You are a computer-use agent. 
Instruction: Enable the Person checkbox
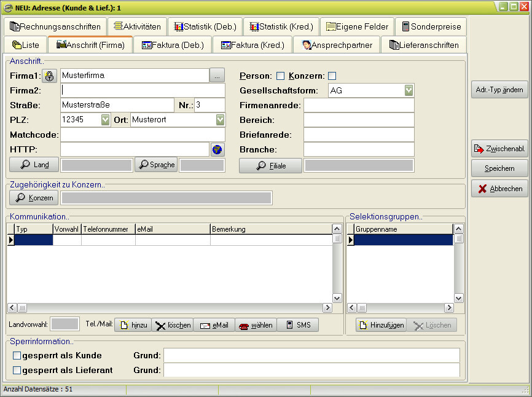click(x=280, y=76)
